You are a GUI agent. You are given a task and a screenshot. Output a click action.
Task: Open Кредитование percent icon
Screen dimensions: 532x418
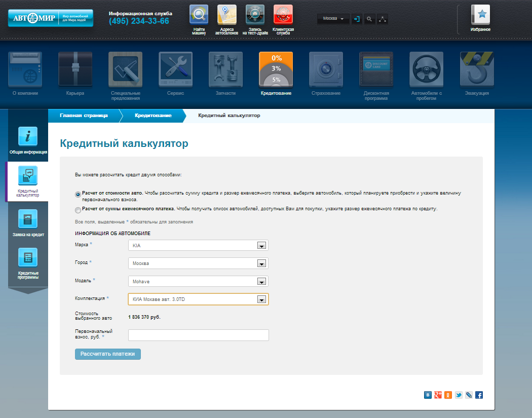coord(276,69)
